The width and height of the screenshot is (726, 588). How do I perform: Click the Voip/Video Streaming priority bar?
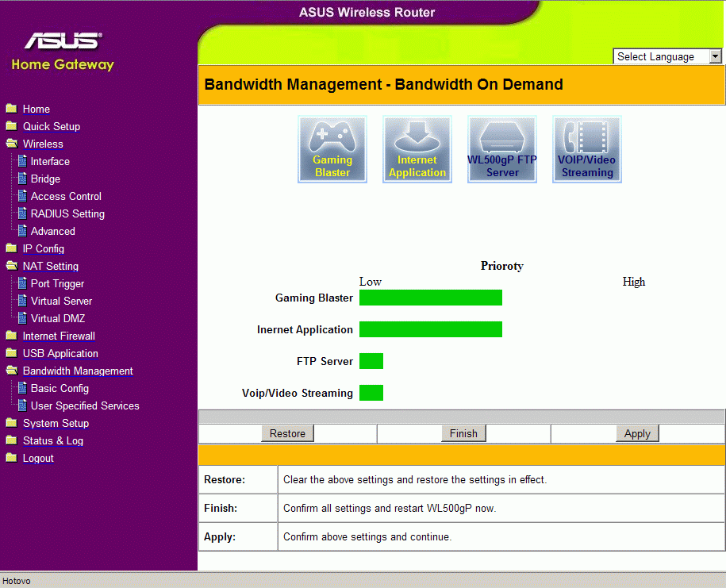371,393
